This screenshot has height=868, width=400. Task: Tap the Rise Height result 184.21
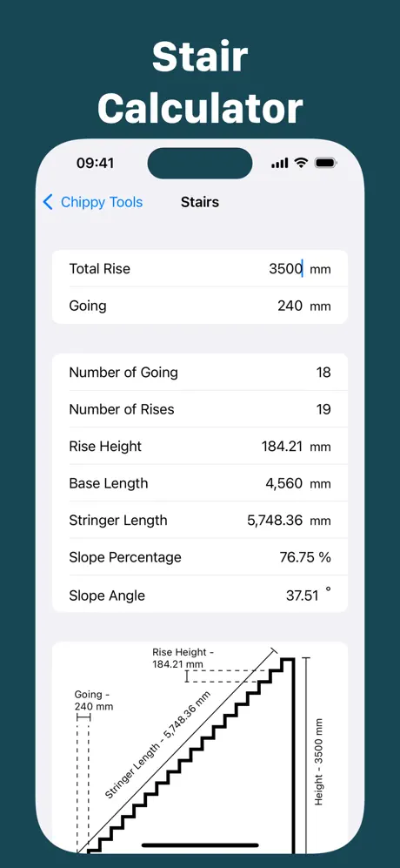tap(282, 447)
